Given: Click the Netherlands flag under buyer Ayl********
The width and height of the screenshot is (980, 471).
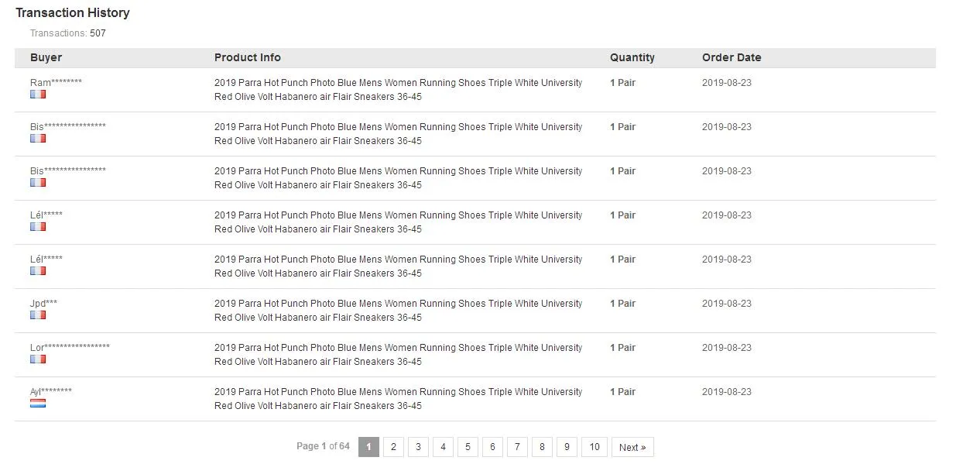Looking at the screenshot, I should (38, 403).
